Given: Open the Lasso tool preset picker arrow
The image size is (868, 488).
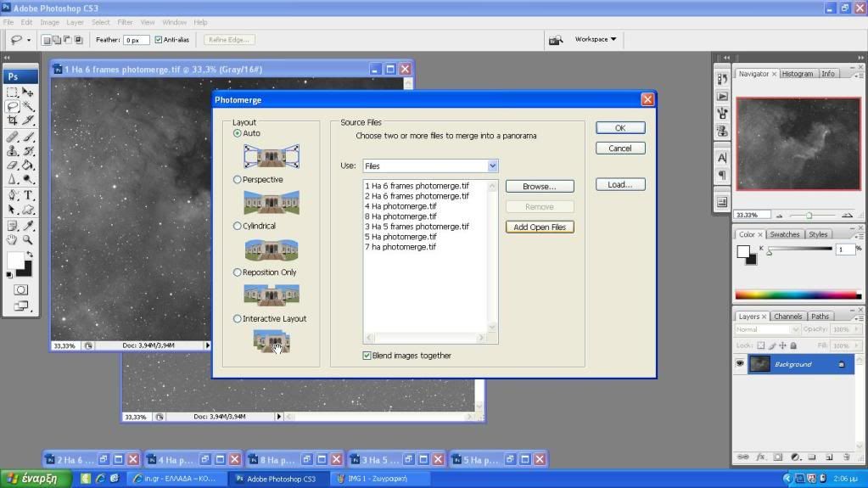Looking at the screenshot, I should (x=29, y=40).
